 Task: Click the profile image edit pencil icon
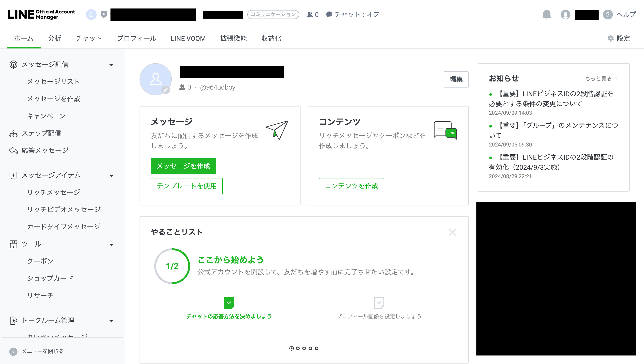[166, 90]
